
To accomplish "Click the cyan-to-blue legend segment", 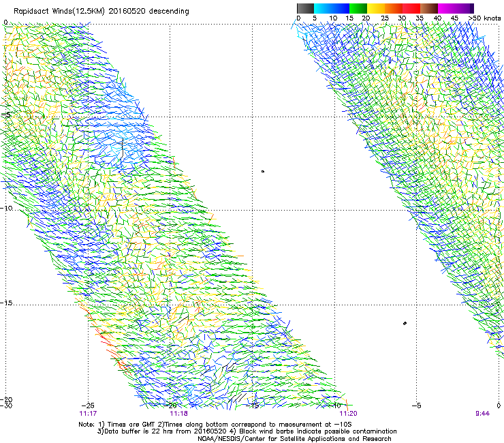I will [x=332, y=8].
